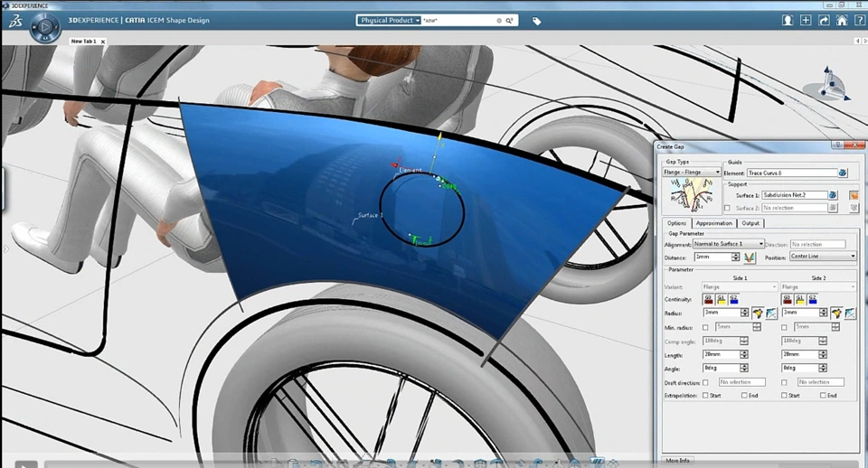Close the New Tab 1 tab
The image size is (868, 468).
(103, 42)
